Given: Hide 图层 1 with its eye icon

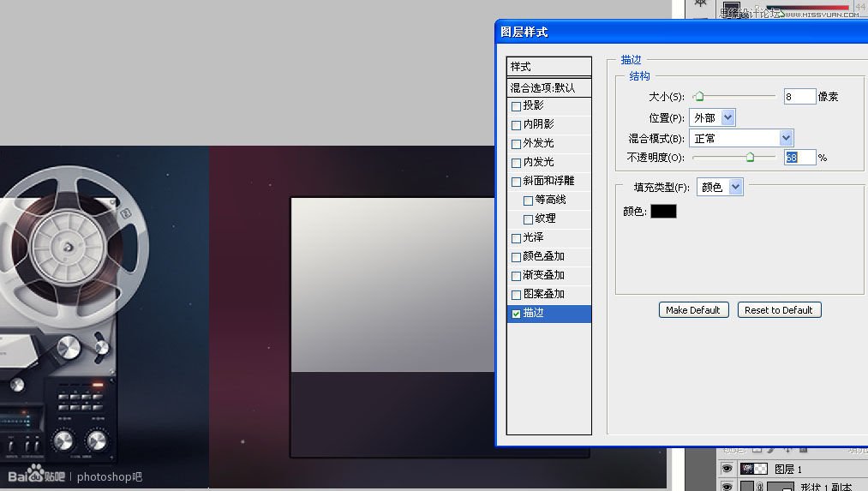Looking at the screenshot, I should click(727, 469).
